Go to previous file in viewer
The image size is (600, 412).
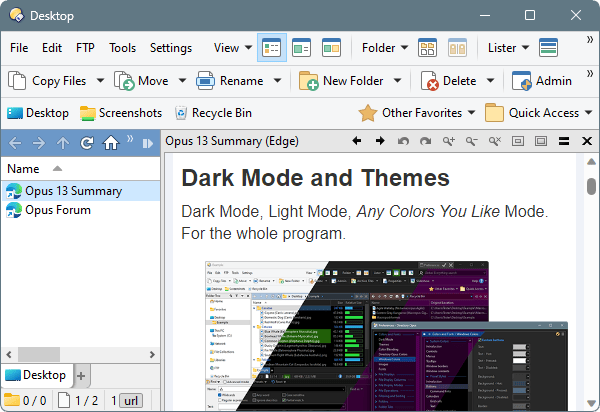(x=357, y=141)
